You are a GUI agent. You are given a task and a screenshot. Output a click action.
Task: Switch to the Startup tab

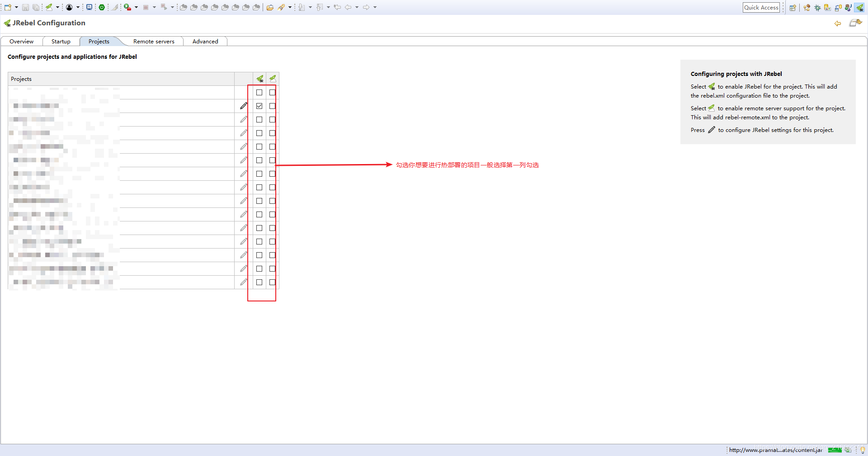[x=61, y=42]
